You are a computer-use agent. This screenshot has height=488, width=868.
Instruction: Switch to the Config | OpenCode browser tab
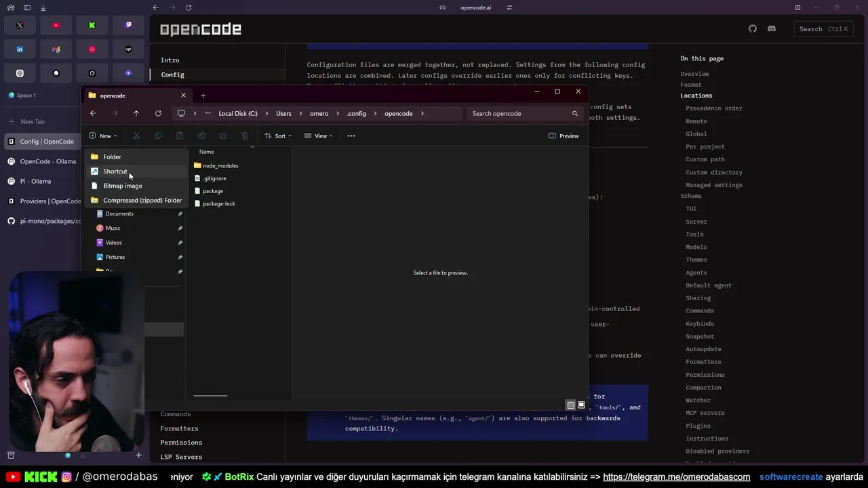42,142
